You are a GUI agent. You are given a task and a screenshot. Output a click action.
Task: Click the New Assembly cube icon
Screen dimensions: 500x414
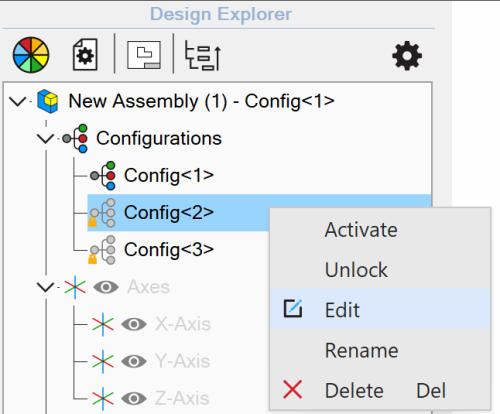pos(48,101)
